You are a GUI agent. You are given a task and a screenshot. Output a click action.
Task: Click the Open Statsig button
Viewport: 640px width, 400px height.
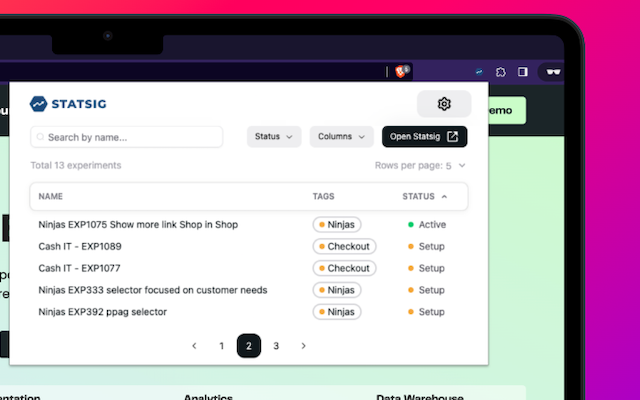(424, 136)
